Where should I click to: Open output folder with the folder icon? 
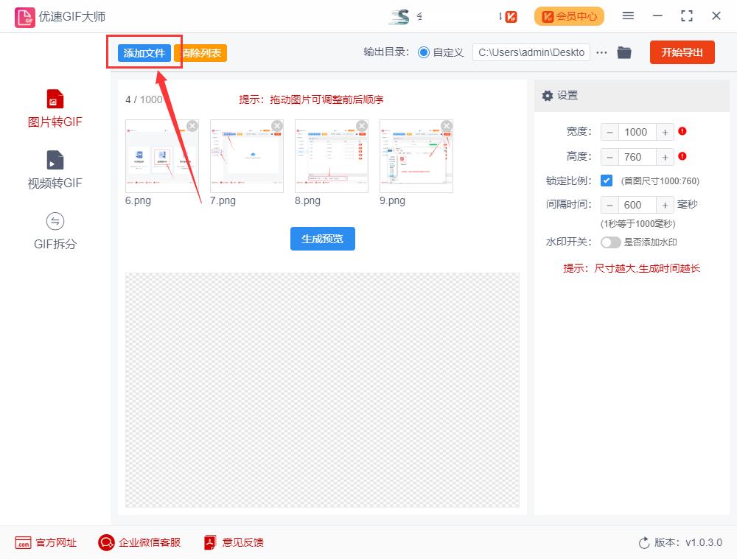click(624, 52)
